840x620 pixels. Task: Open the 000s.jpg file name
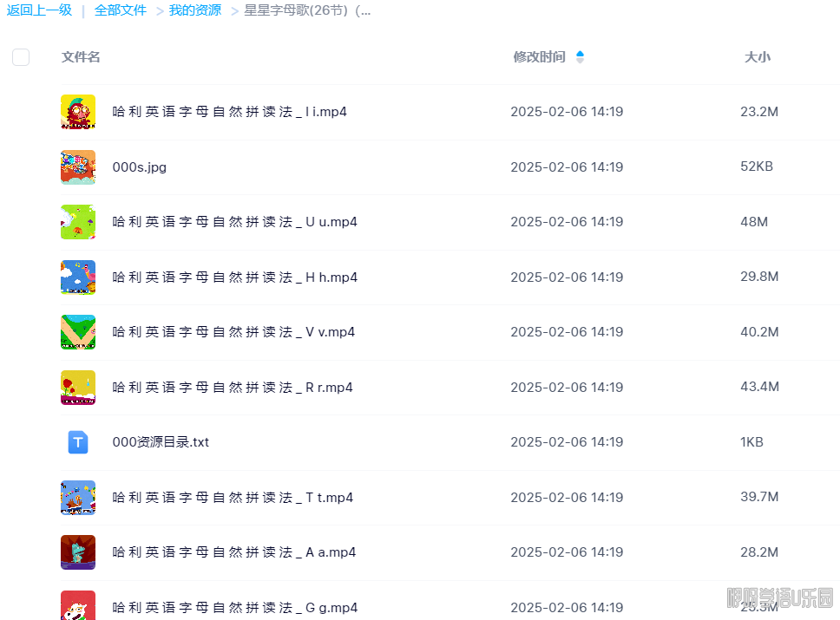pos(139,167)
